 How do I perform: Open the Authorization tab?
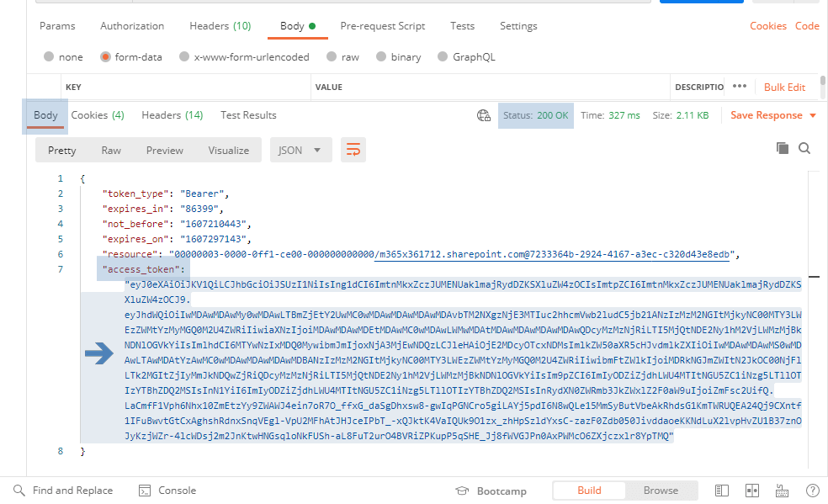point(132,26)
